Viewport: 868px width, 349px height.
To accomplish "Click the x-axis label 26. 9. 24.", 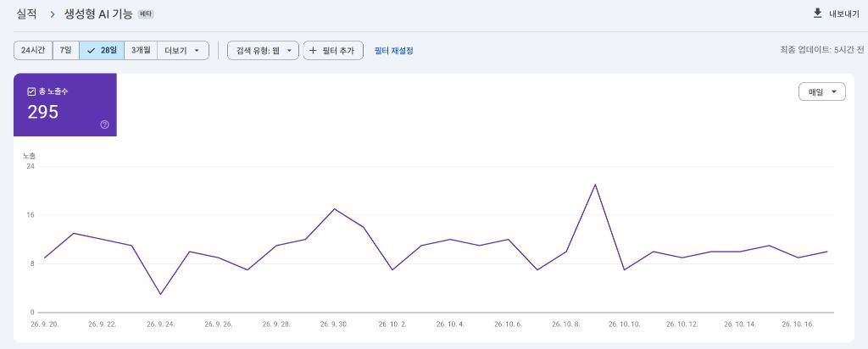I will (160, 324).
